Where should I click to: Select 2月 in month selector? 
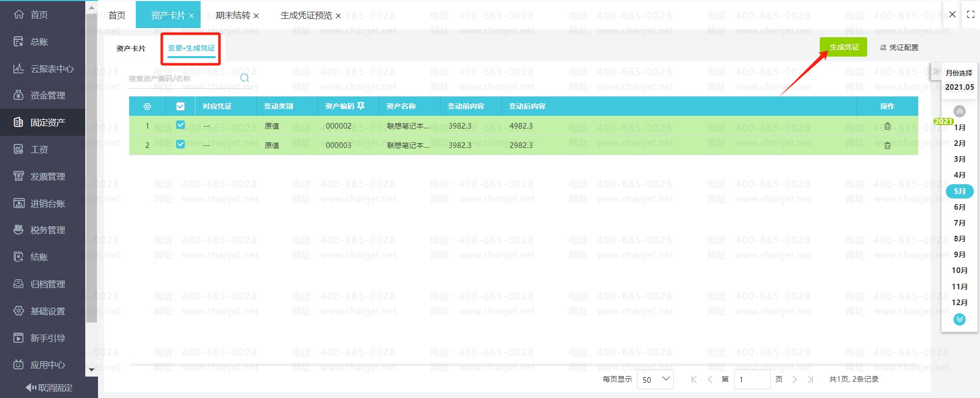(960, 143)
